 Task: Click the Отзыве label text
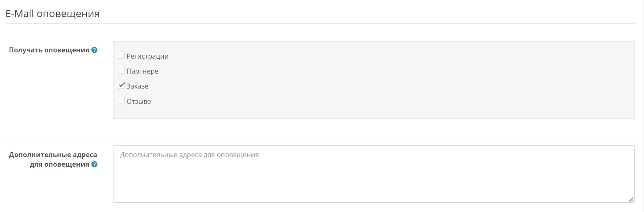[x=139, y=101]
